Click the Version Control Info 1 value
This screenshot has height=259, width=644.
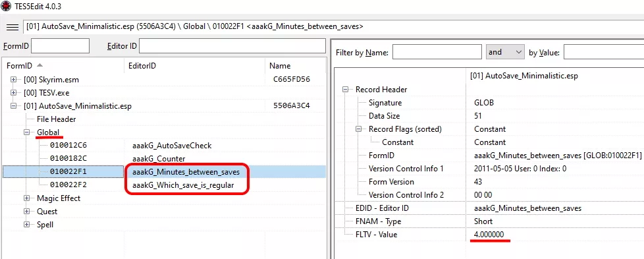click(520, 169)
